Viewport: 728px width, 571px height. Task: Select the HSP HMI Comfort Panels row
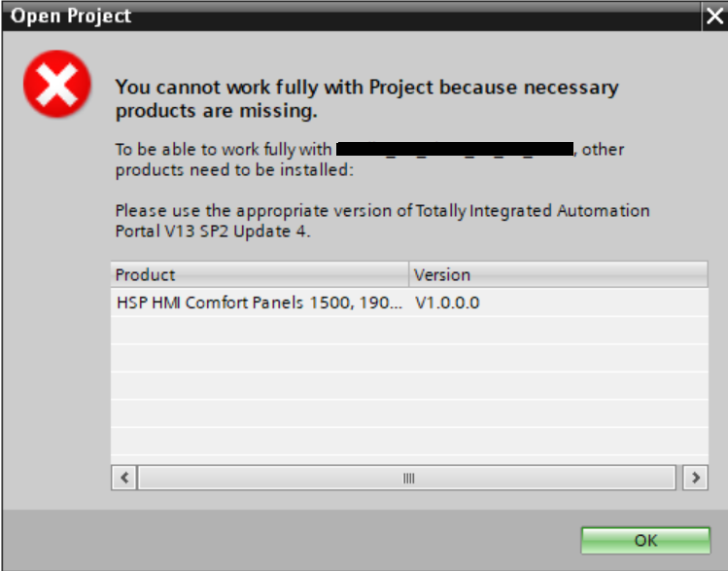[x=259, y=303]
